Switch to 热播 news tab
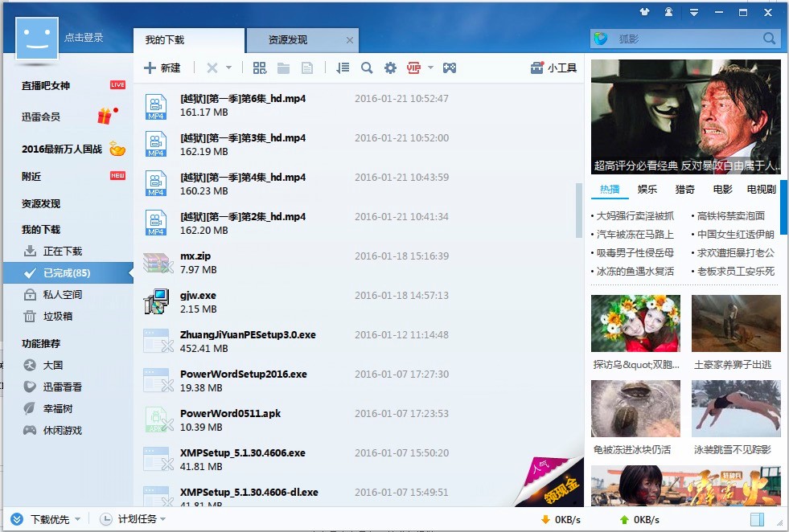Image resolution: width=789 pixels, height=532 pixels. [610, 189]
